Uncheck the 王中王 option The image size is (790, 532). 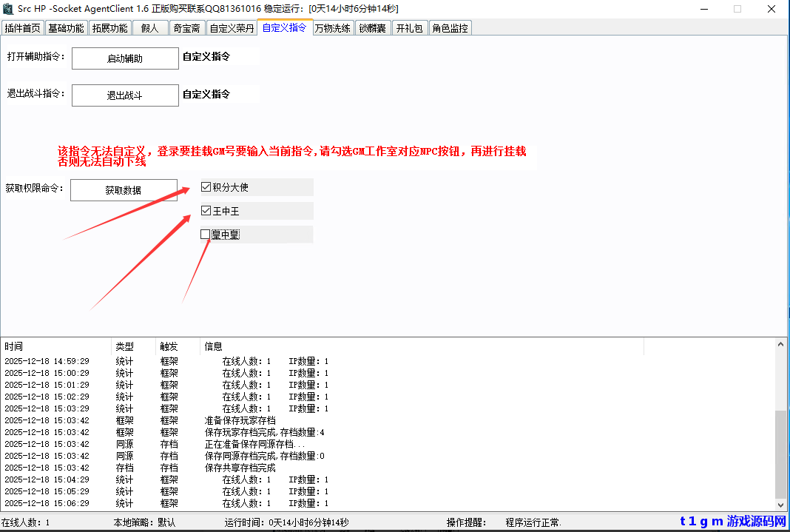206,211
